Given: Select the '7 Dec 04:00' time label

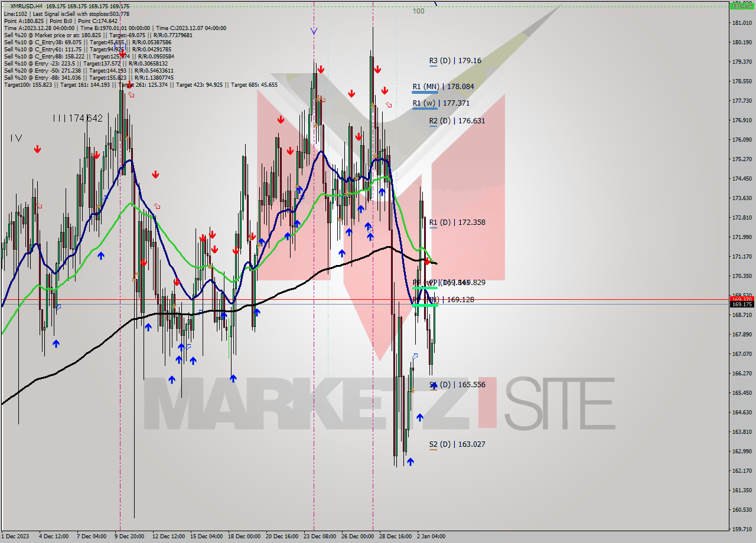Looking at the screenshot, I should (92, 537).
